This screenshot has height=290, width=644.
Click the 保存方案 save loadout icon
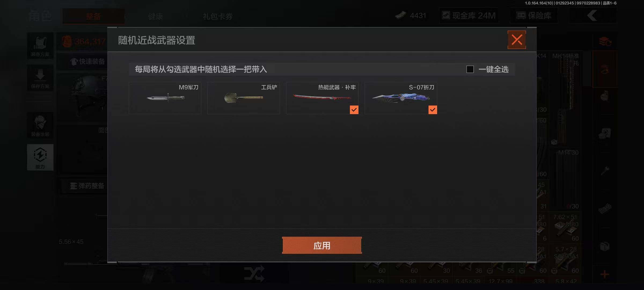40,78
